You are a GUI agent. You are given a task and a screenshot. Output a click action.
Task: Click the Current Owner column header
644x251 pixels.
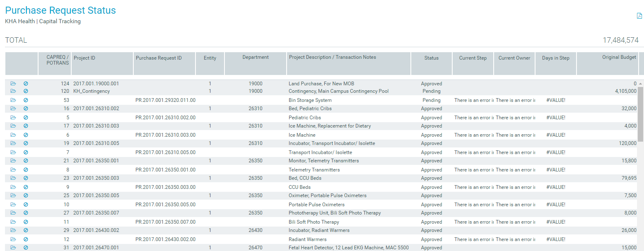point(514,63)
